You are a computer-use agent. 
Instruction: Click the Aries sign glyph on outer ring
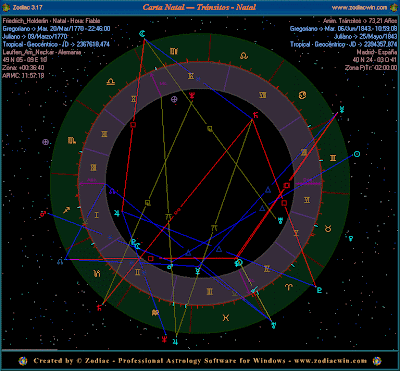click(288, 286)
